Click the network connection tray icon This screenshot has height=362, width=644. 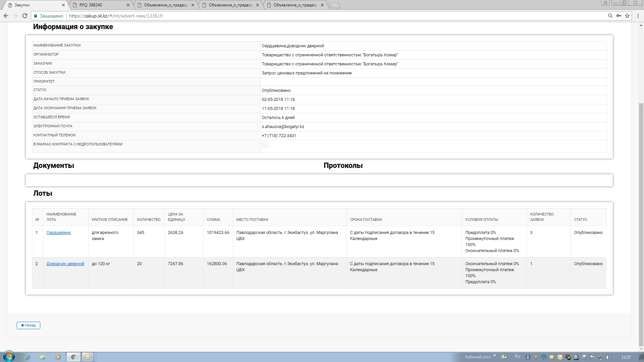(600, 357)
